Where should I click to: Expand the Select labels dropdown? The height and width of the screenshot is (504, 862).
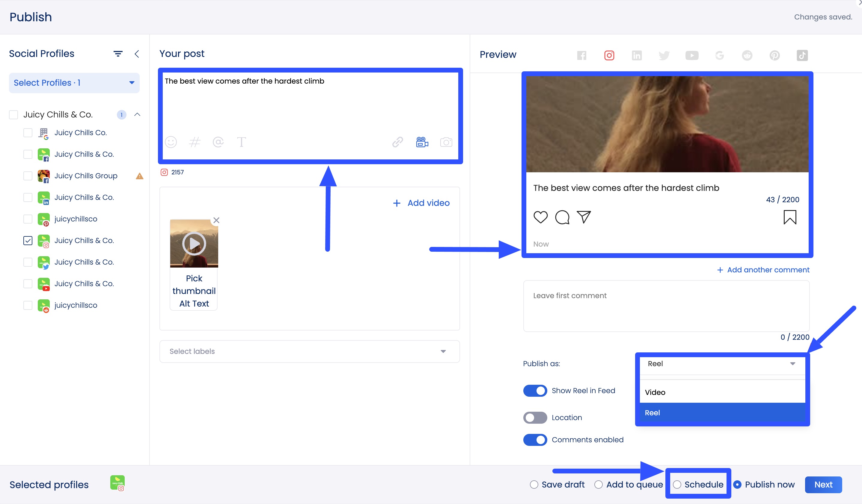pos(309,351)
